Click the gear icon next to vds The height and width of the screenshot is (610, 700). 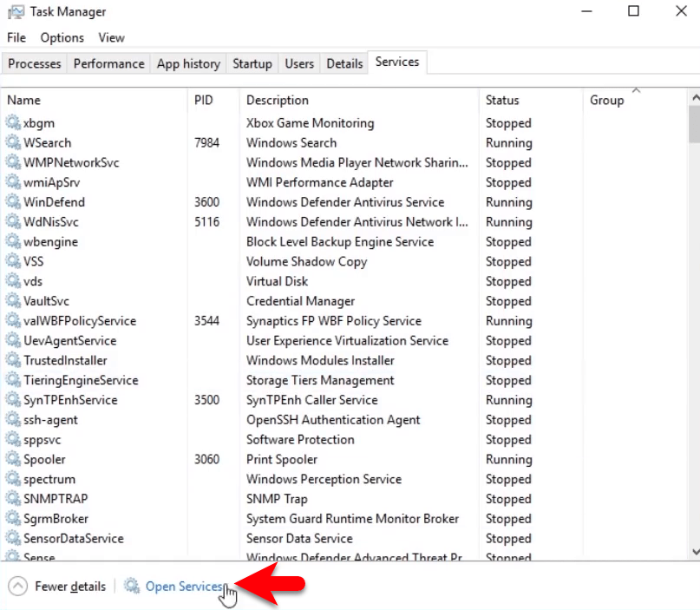(13, 281)
